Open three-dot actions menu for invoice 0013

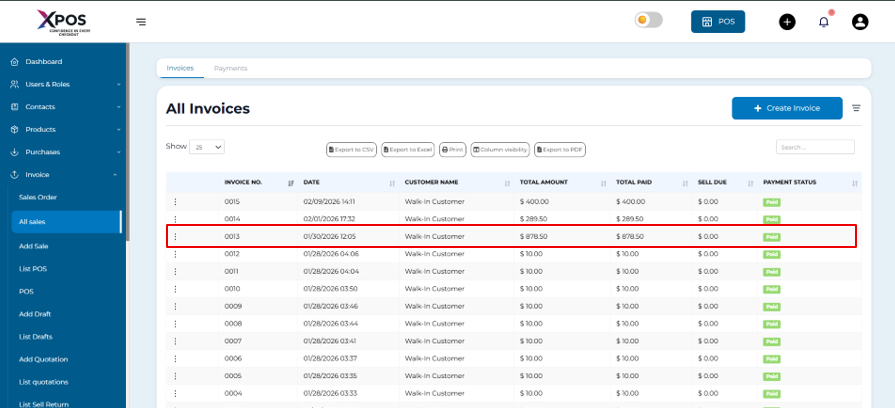[x=175, y=237]
